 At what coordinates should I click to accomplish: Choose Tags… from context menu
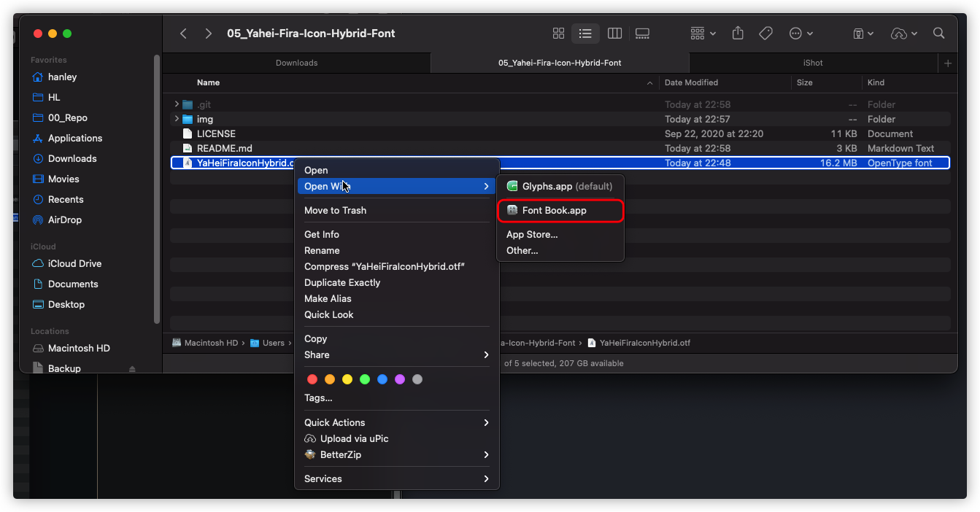point(397,397)
